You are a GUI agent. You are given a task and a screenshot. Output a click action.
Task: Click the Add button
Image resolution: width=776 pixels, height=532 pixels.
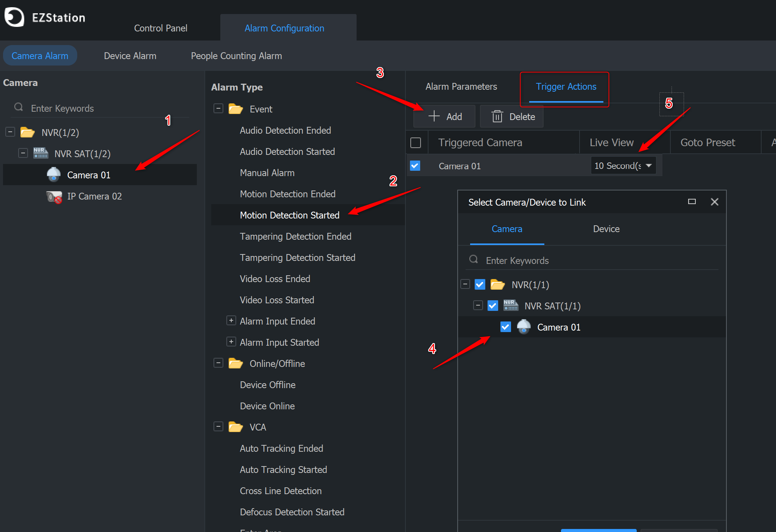[444, 116]
